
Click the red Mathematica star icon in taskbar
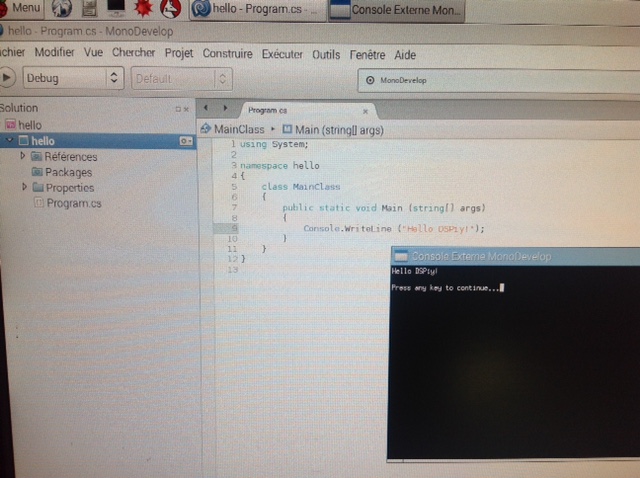point(142,10)
